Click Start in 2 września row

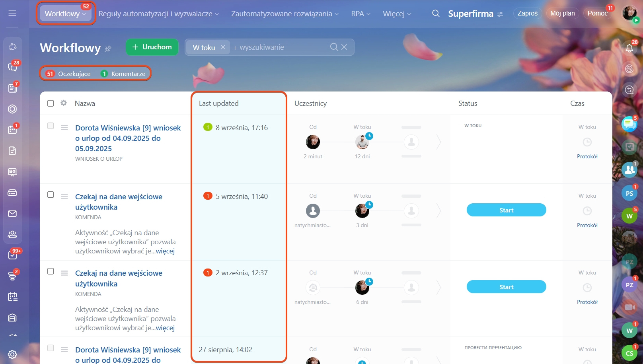(506, 287)
